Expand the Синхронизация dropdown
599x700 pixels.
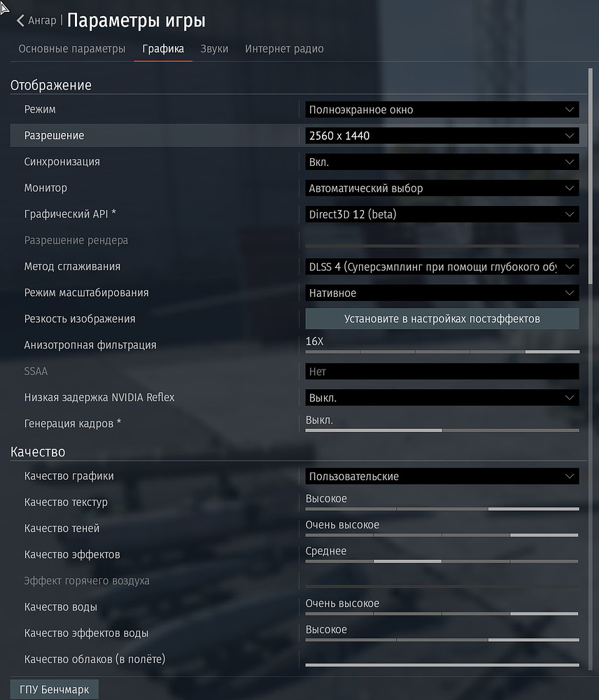442,162
